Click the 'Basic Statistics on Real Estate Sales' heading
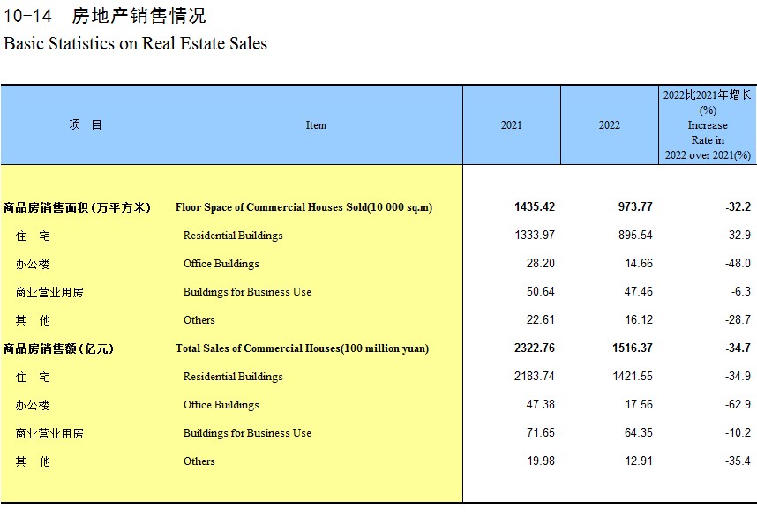Image resolution: width=757 pixels, height=532 pixels. tap(135, 43)
